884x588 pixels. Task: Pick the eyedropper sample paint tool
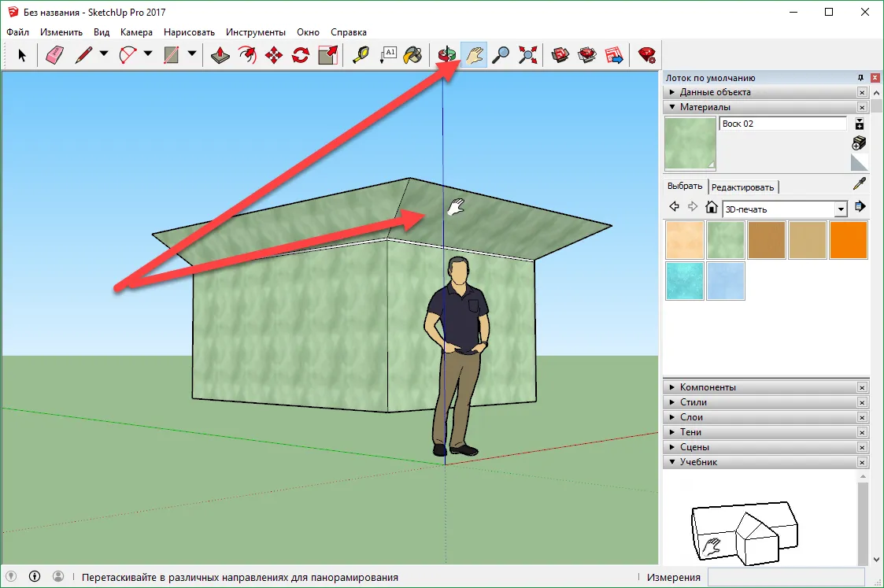[x=860, y=184]
